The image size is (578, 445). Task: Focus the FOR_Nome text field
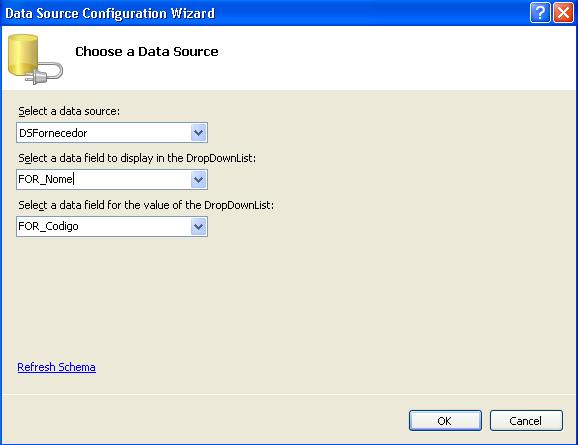104,180
